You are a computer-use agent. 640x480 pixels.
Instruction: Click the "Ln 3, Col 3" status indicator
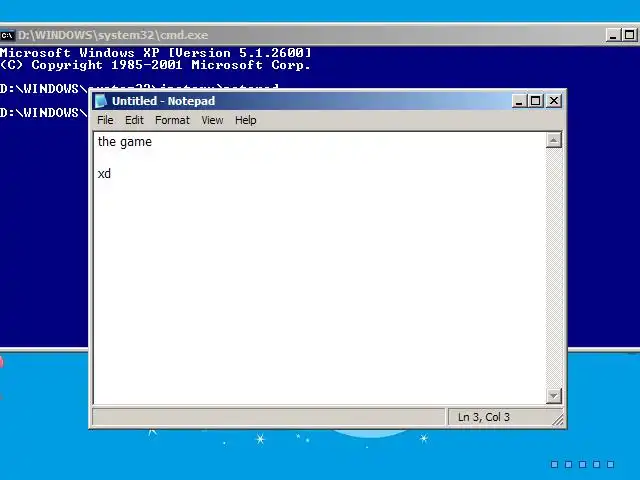(x=484, y=417)
